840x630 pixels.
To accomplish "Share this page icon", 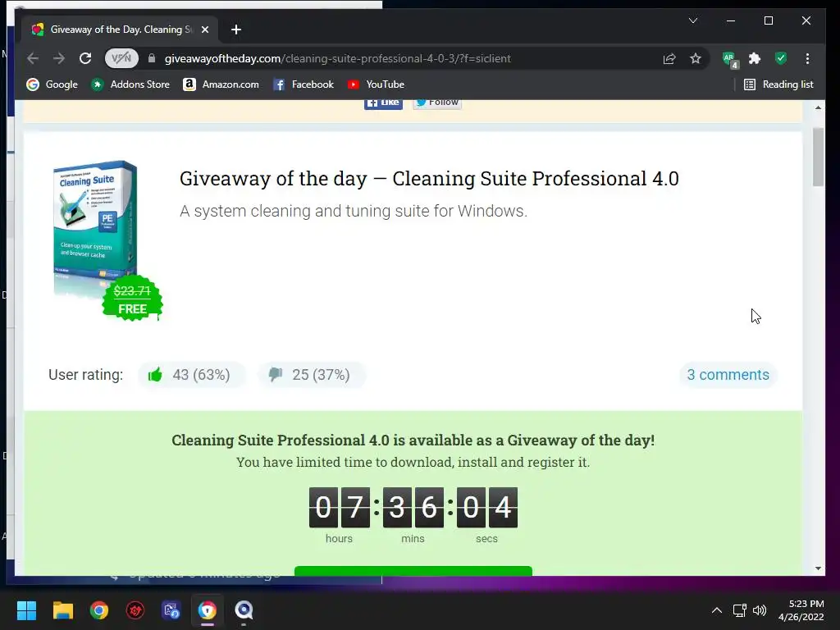I will (669, 58).
